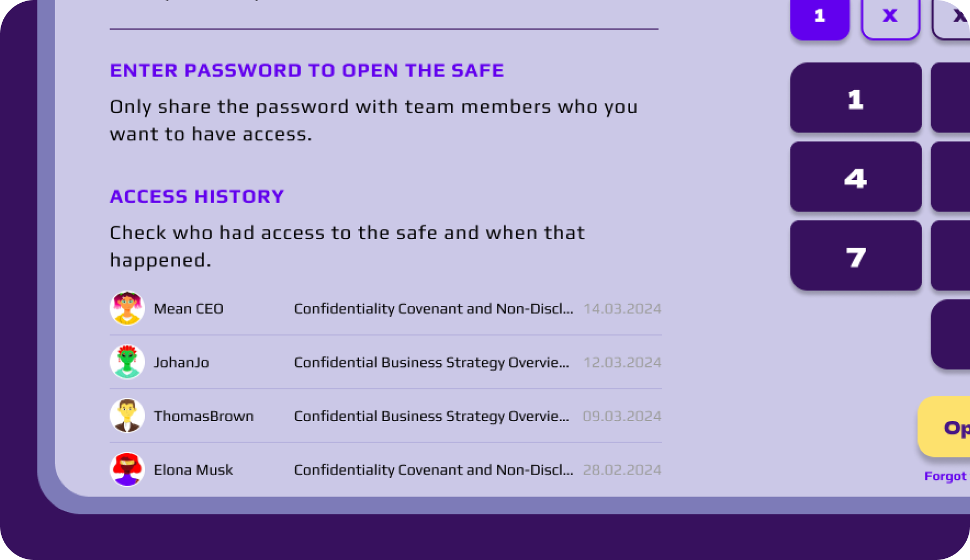Click the 28.02.2024 access date
This screenshot has height=560, width=970.
[x=622, y=470]
